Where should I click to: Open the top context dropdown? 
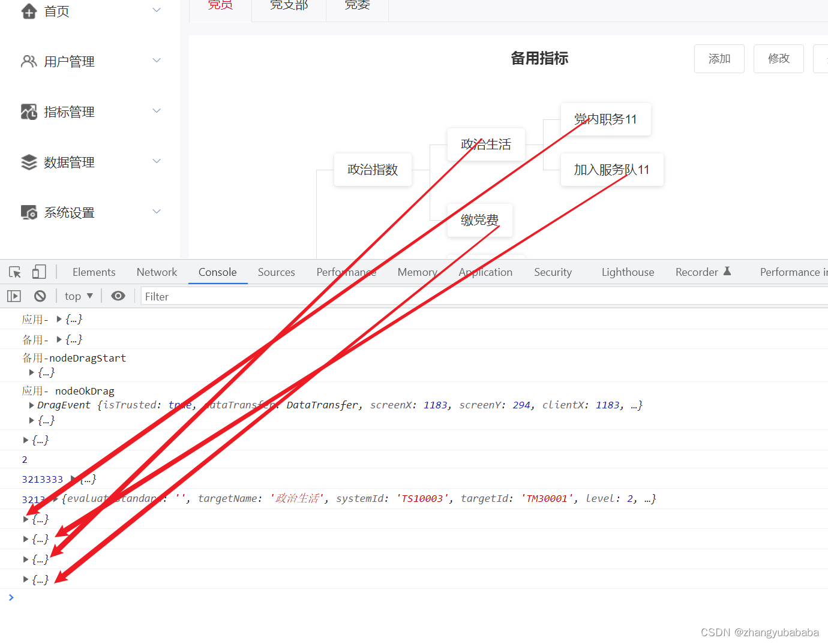tap(79, 296)
